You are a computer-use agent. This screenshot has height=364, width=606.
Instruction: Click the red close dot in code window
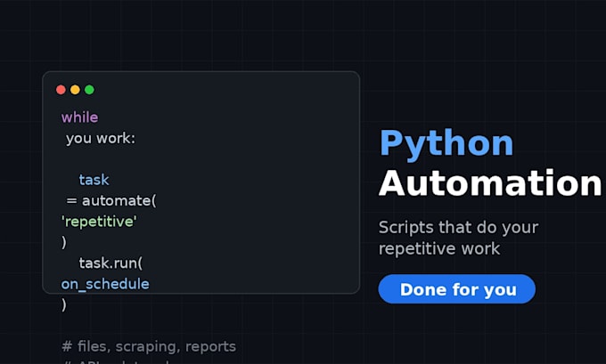tap(61, 90)
